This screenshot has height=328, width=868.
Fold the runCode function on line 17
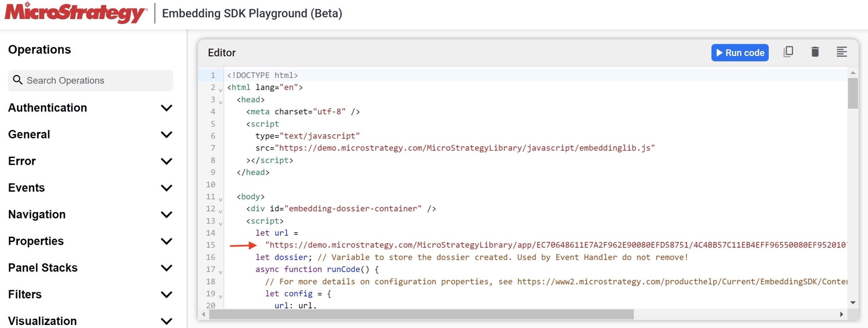[x=220, y=272]
